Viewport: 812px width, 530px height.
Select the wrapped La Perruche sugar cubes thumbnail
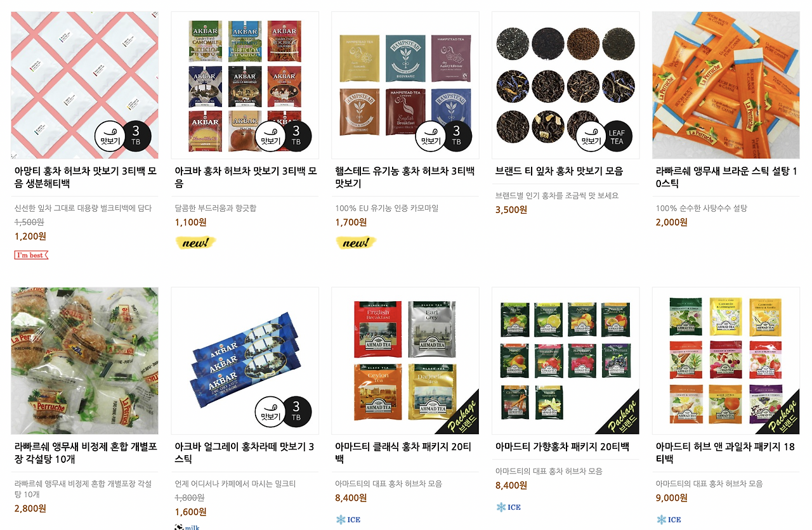pyautogui.click(x=85, y=361)
